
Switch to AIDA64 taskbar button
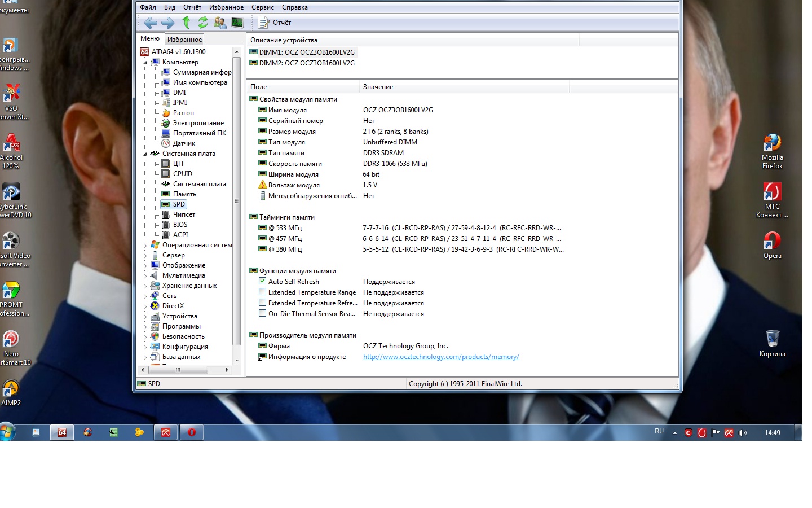point(62,432)
